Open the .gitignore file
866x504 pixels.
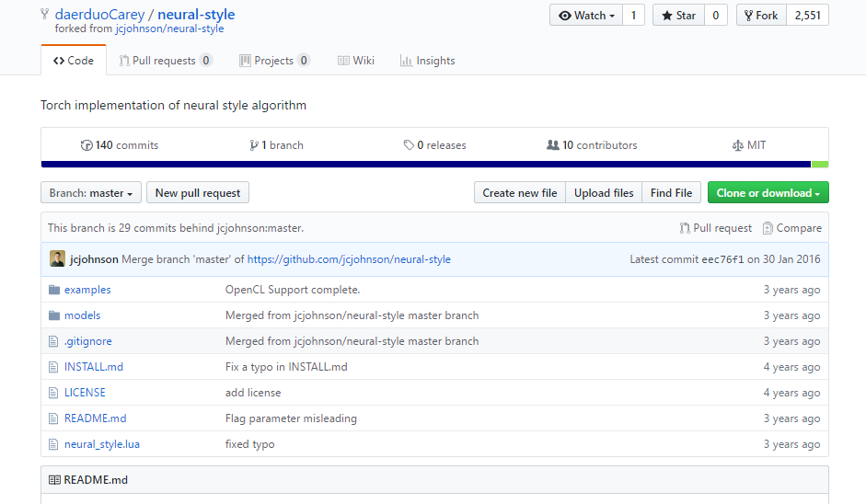pos(87,342)
